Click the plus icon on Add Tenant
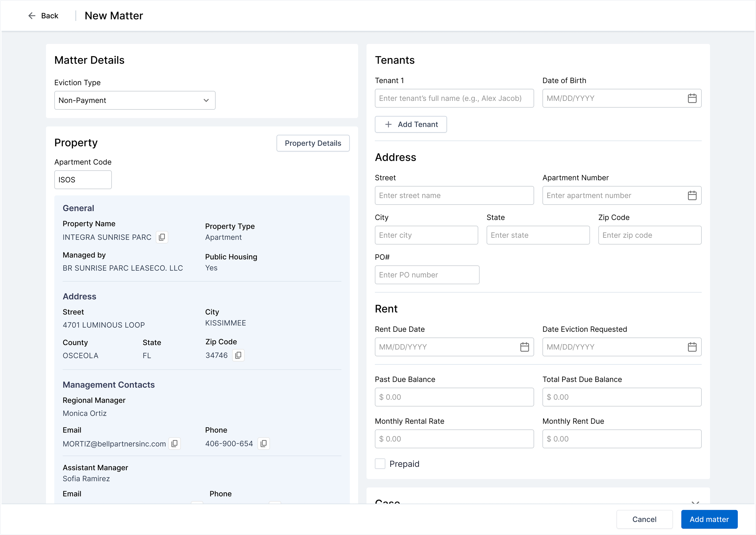 tap(388, 124)
